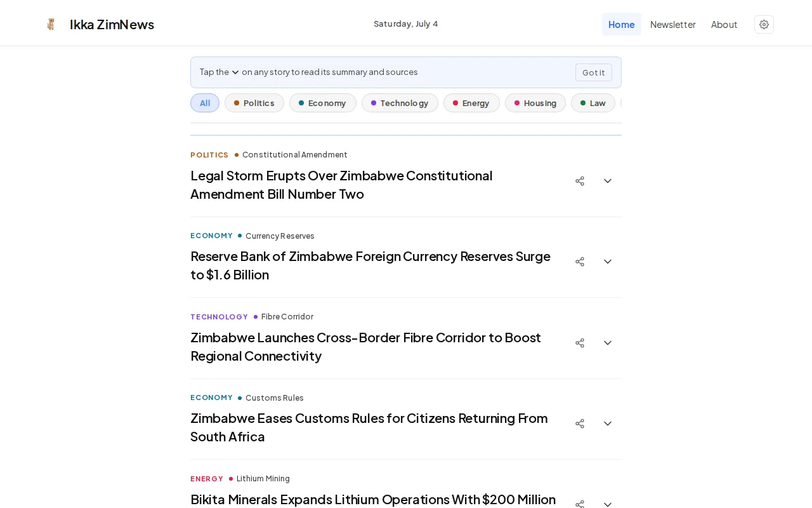This screenshot has height=508, width=812.
Task: Click the Saturday, July 4 date text
Action: 406,24
